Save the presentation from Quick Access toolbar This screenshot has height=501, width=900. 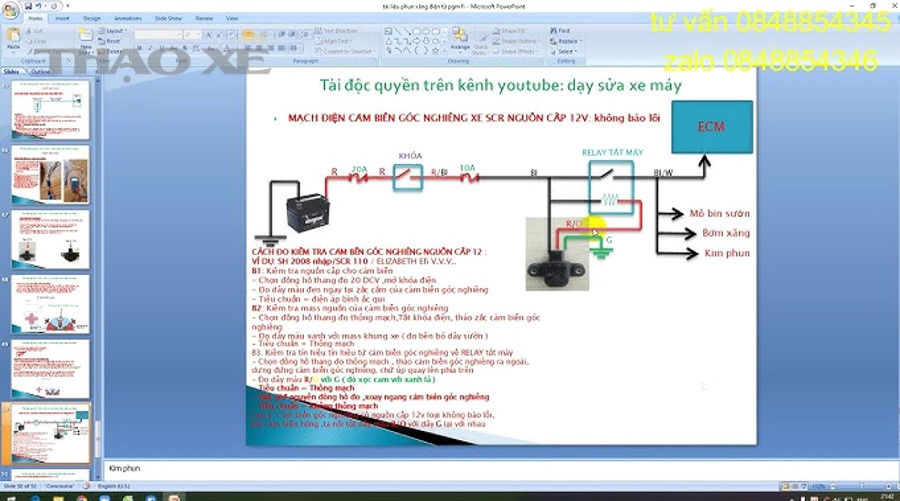(x=29, y=6)
